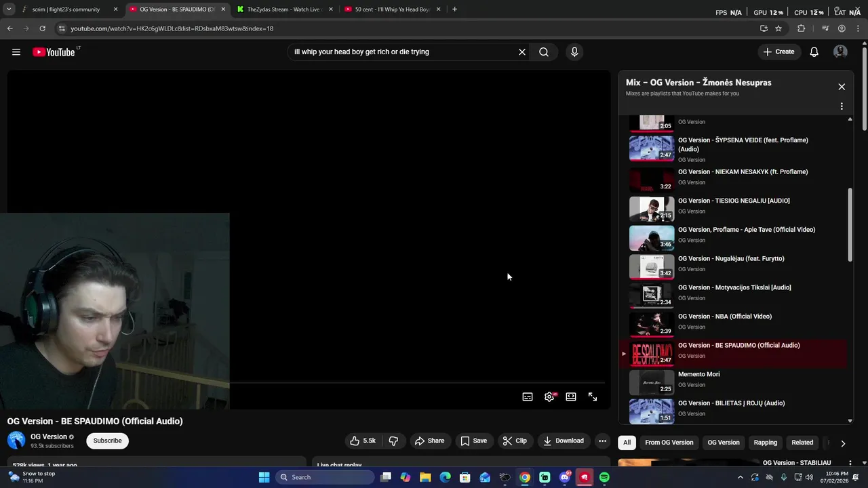Create a Clip of the video
Image resolution: width=868 pixels, height=488 pixels.
(x=515, y=441)
